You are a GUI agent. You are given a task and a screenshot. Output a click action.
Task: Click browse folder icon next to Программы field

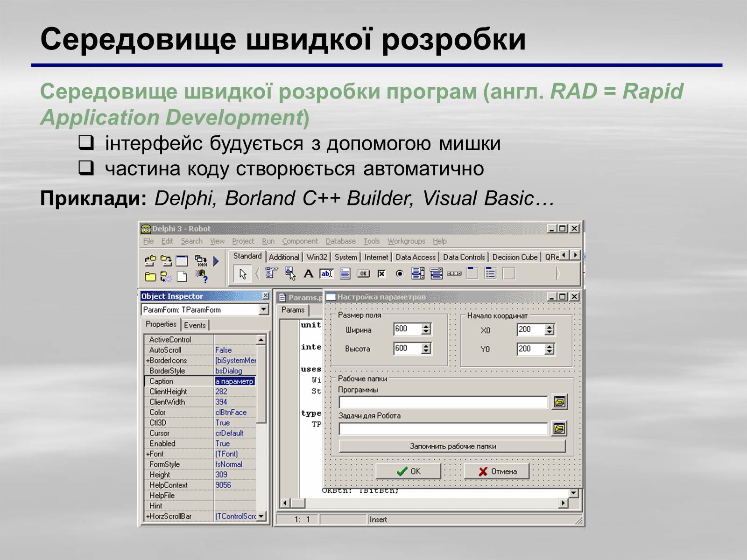[559, 402]
